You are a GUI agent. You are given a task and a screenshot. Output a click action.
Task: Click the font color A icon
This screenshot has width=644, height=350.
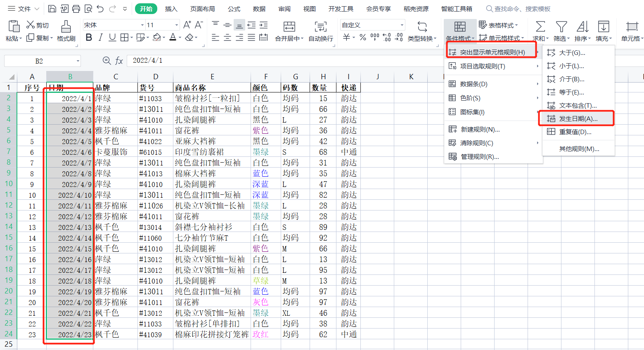coord(173,38)
